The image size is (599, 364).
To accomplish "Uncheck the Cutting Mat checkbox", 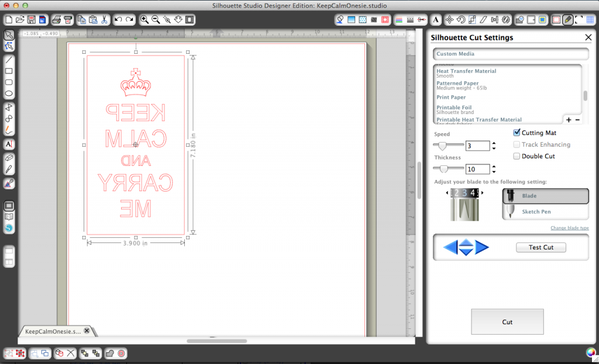I will 517,133.
